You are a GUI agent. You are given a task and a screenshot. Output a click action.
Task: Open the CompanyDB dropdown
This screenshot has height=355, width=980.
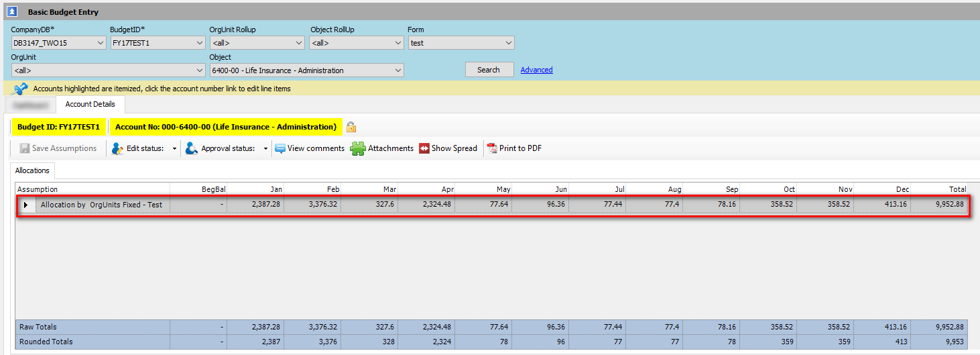coord(58,43)
